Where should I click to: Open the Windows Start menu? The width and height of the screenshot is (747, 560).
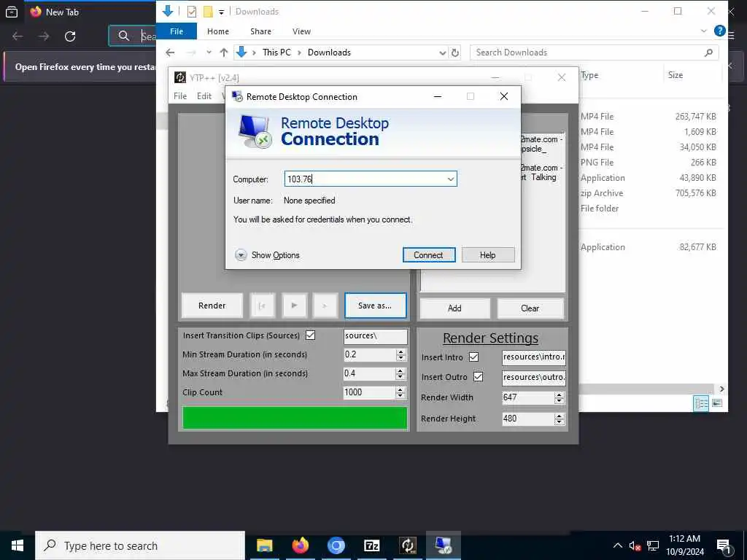18,545
